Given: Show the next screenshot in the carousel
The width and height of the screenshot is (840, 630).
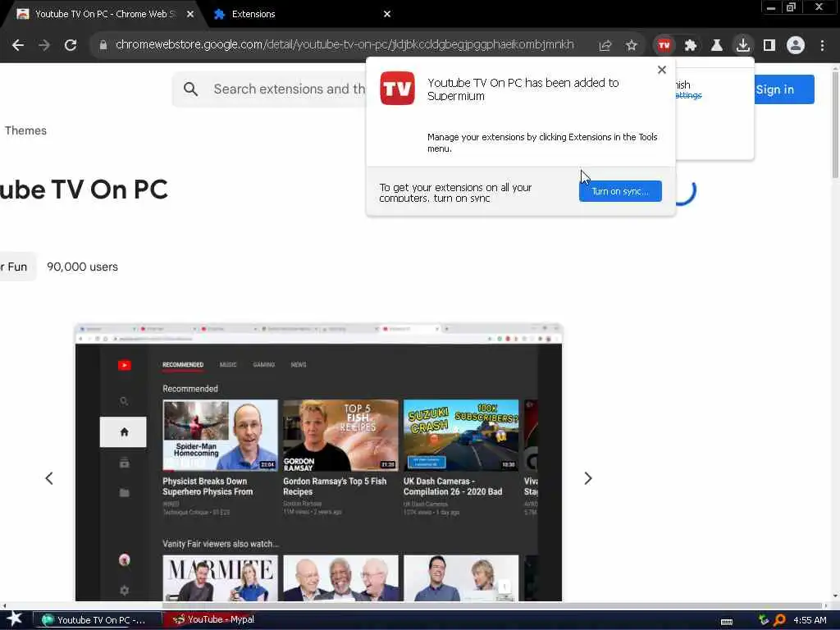Looking at the screenshot, I should [x=588, y=478].
